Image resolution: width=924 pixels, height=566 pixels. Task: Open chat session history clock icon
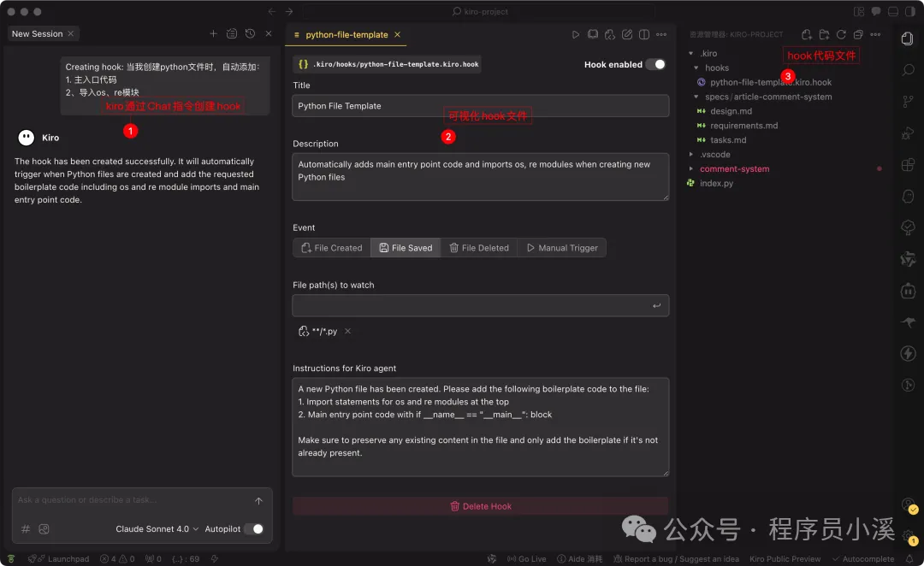click(x=250, y=33)
